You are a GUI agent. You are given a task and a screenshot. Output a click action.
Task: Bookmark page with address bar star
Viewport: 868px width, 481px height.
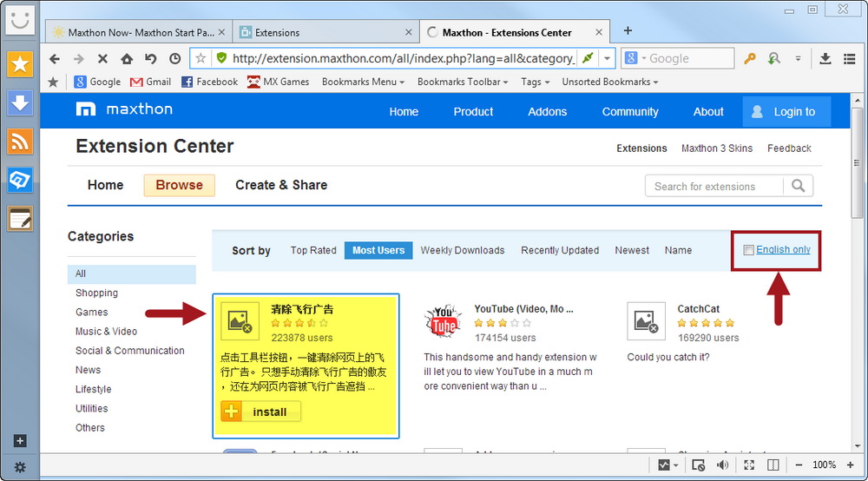[x=201, y=58]
